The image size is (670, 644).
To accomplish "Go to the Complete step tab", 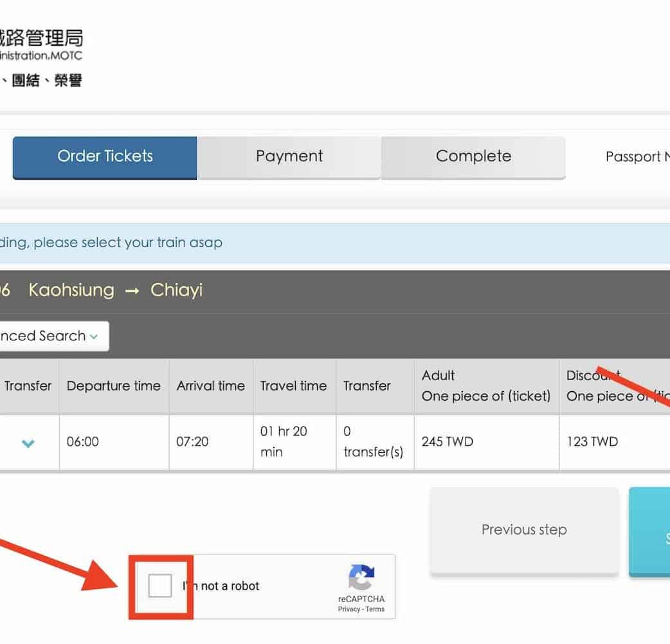I will click(x=473, y=156).
